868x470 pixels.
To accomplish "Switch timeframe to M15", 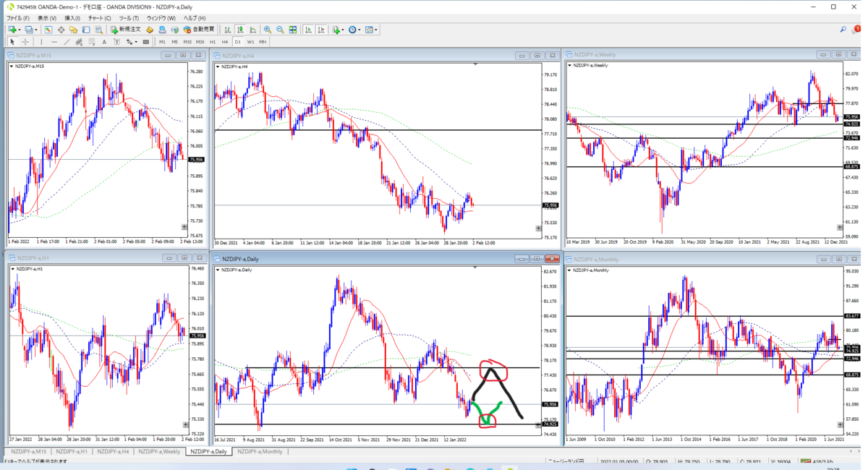I will [187, 42].
